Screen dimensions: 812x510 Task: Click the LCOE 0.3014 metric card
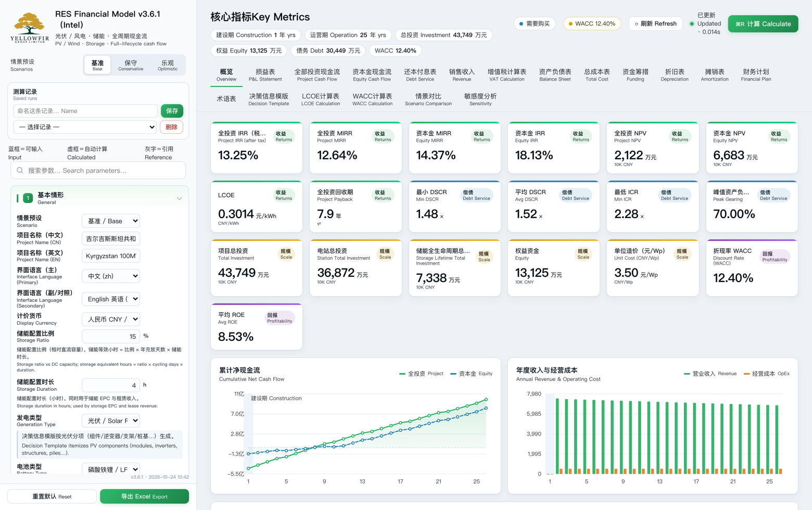click(x=257, y=207)
